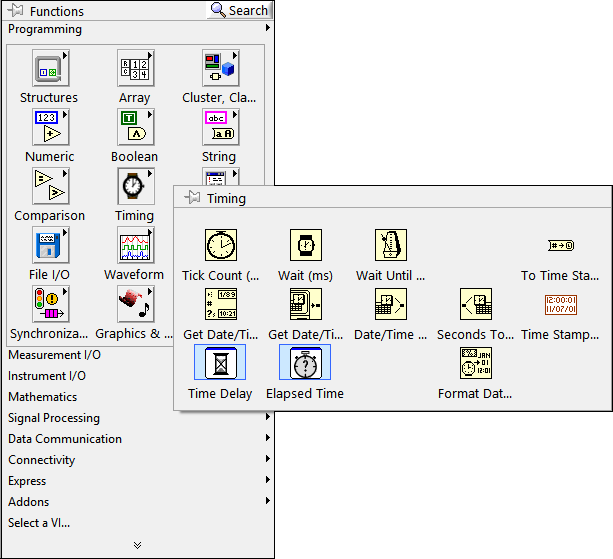Open the Timing watch icon in Programming

[136, 186]
